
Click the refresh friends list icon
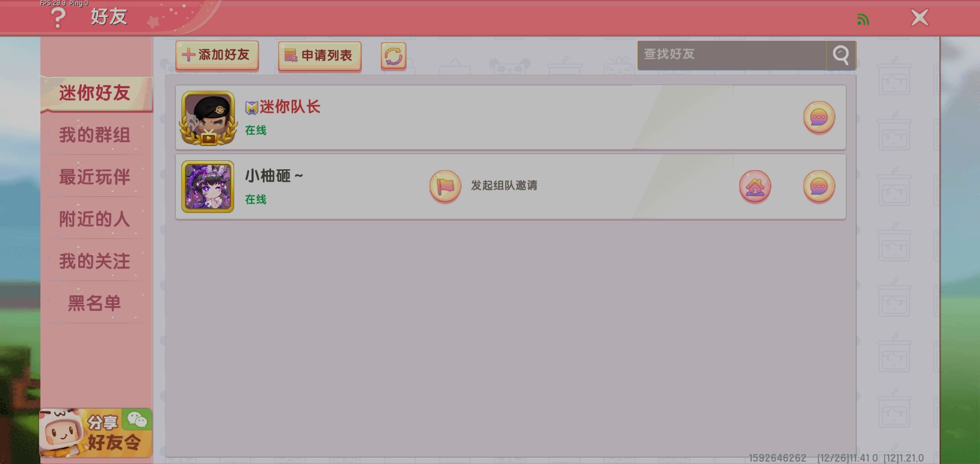(x=393, y=56)
